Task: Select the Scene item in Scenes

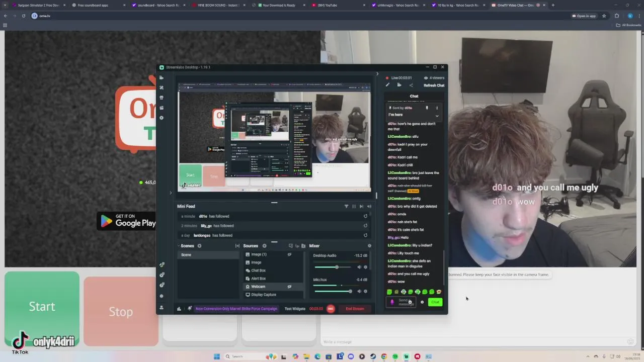Action: (208, 255)
